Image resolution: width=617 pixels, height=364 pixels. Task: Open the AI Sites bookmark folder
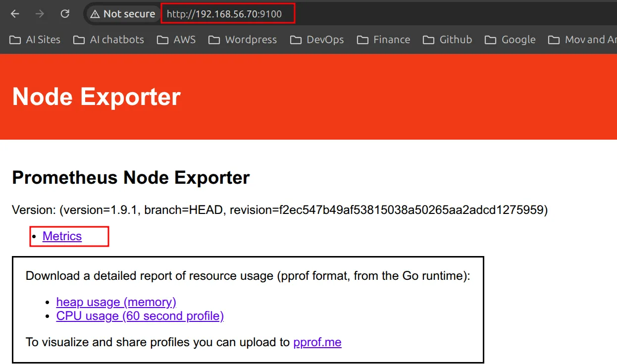tap(35, 40)
